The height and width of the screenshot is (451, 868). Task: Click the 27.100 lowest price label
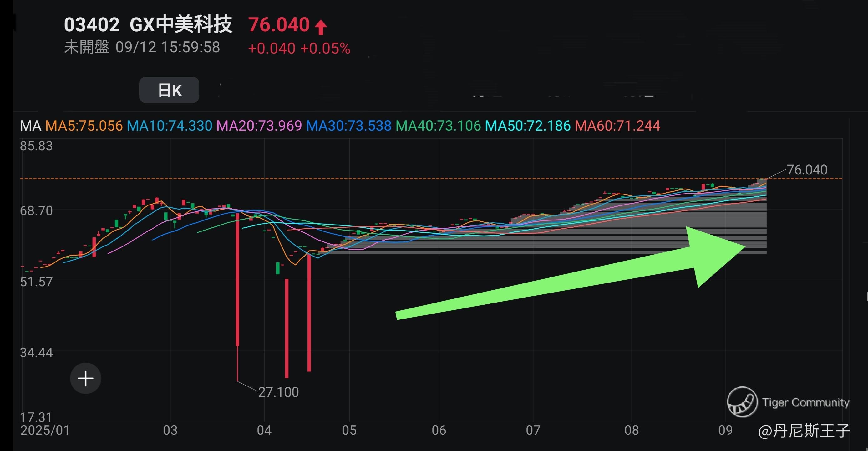278,392
